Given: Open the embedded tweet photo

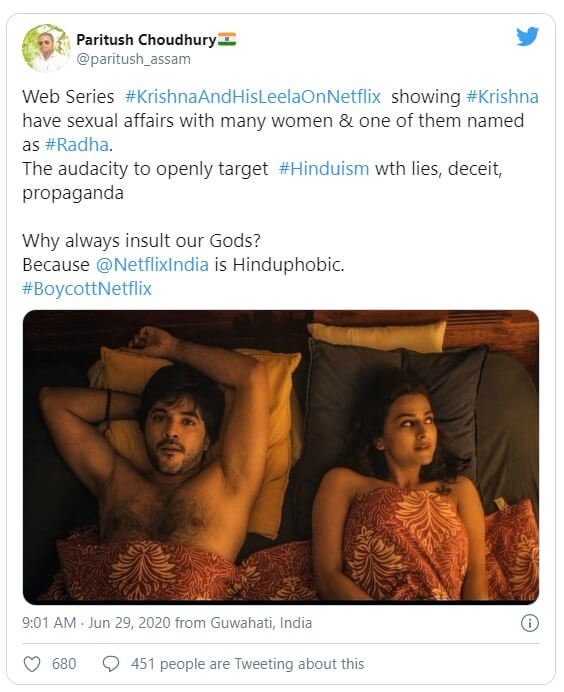Looking at the screenshot, I should click(x=281, y=457).
